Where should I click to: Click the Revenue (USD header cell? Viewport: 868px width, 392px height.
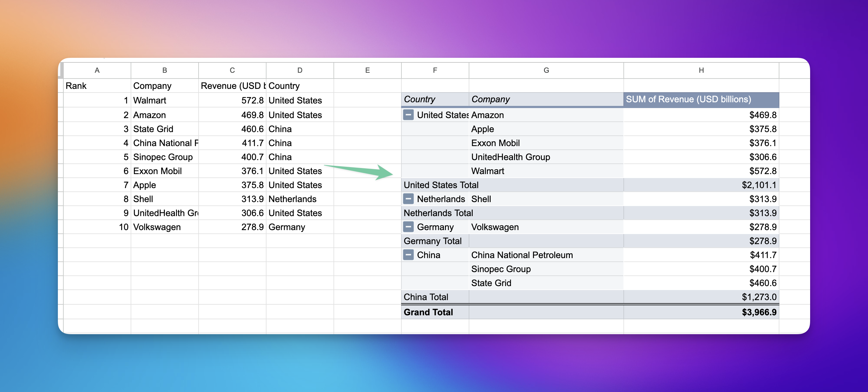pos(232,86)
